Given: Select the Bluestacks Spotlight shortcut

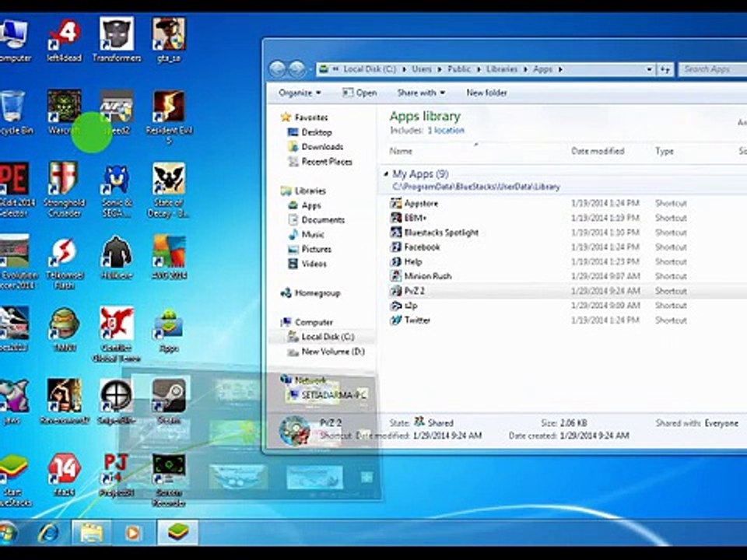Looking at the screenshot, I should pyautogui.click(x=440, y=233).
